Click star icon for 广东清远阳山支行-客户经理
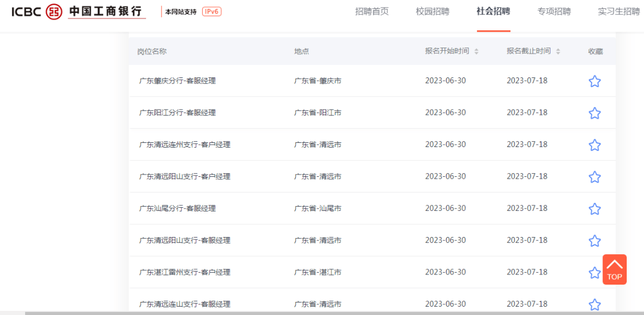This screenshot has height=315, width=644. coord(595,177)
